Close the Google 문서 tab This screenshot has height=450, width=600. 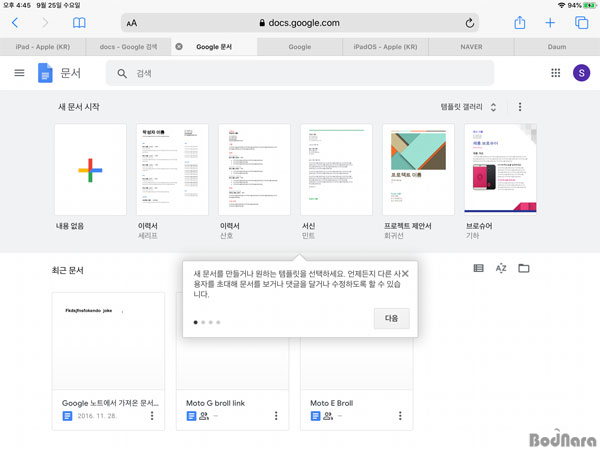coord(179,47)
